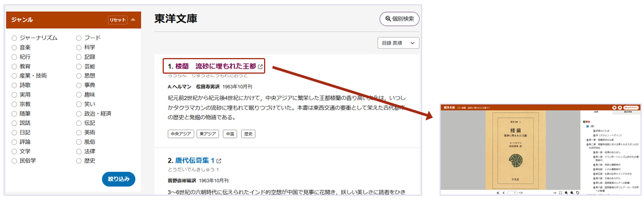Click the external-link icon beside 楼蘭 title
Viewport: 644px width, 200px height.
[x=260, y=67]
